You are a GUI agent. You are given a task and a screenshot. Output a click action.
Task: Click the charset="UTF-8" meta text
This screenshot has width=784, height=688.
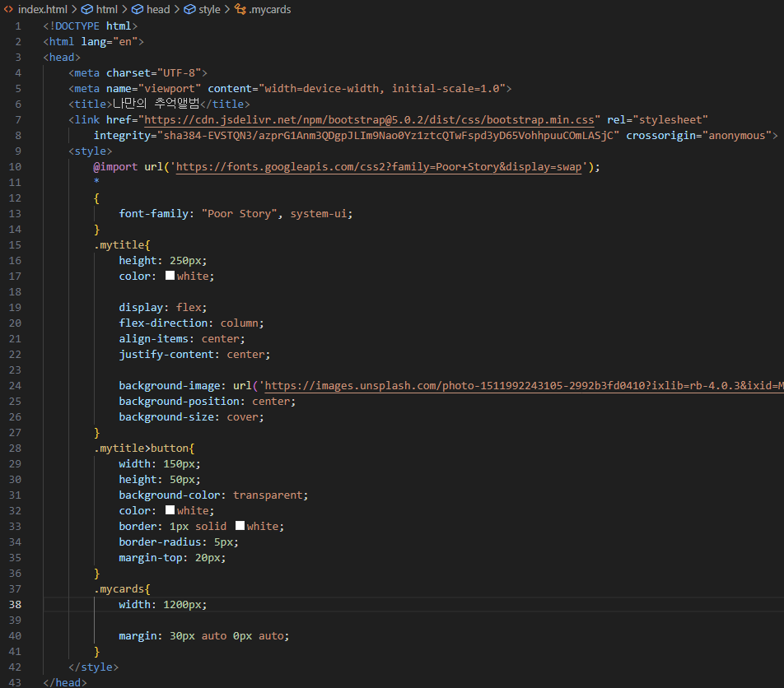153,73
